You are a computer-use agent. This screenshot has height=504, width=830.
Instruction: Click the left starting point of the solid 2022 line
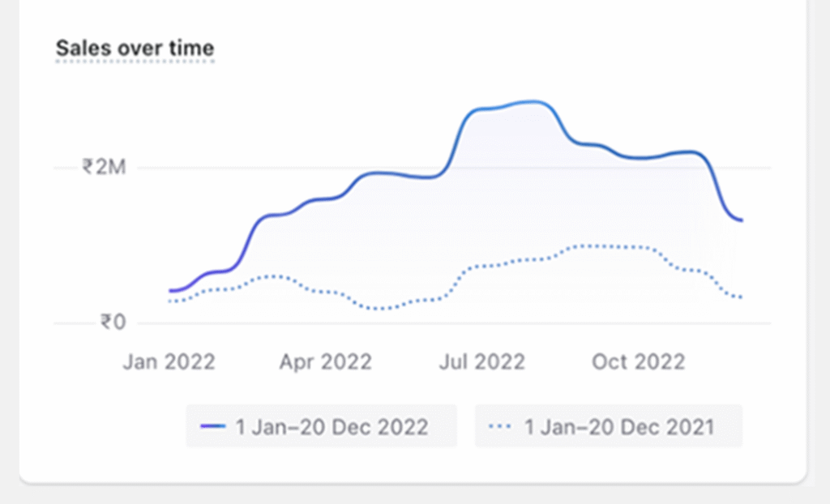point(170,290)
